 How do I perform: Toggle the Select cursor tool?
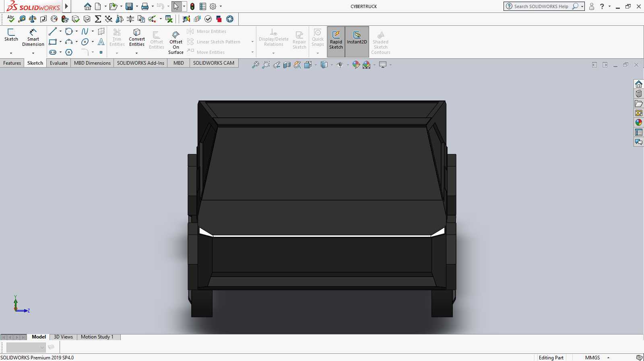(x=176, y=6)
